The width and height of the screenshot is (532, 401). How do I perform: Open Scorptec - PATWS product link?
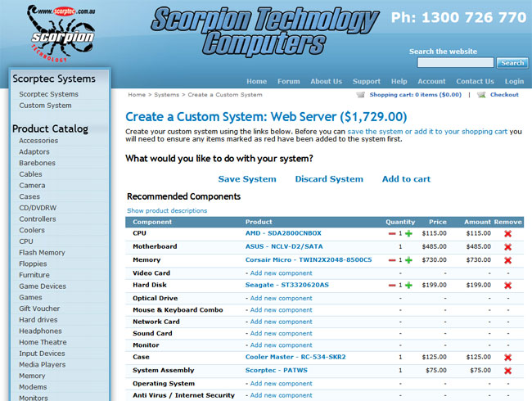(276, 370)
